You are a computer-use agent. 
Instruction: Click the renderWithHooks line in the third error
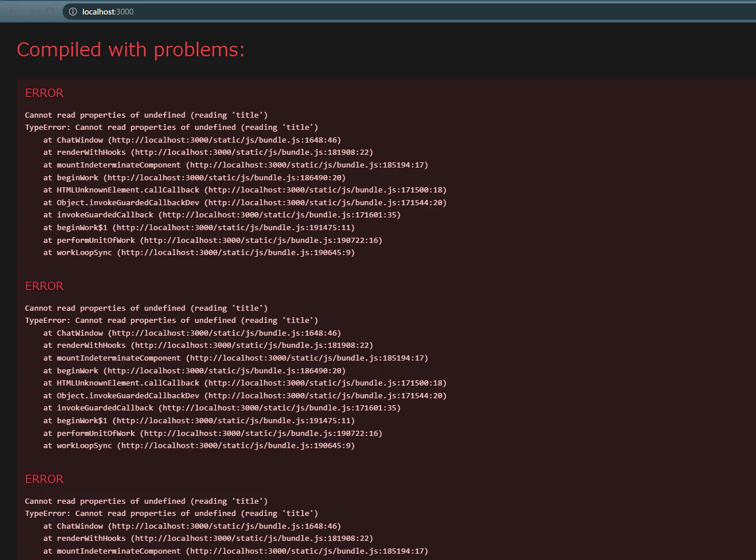click(208, 538)
